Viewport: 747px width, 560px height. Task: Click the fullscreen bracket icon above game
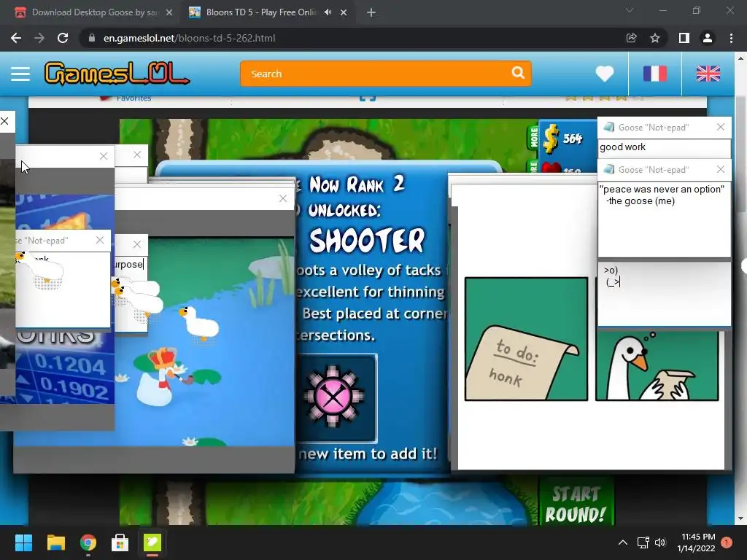point(368,98)
